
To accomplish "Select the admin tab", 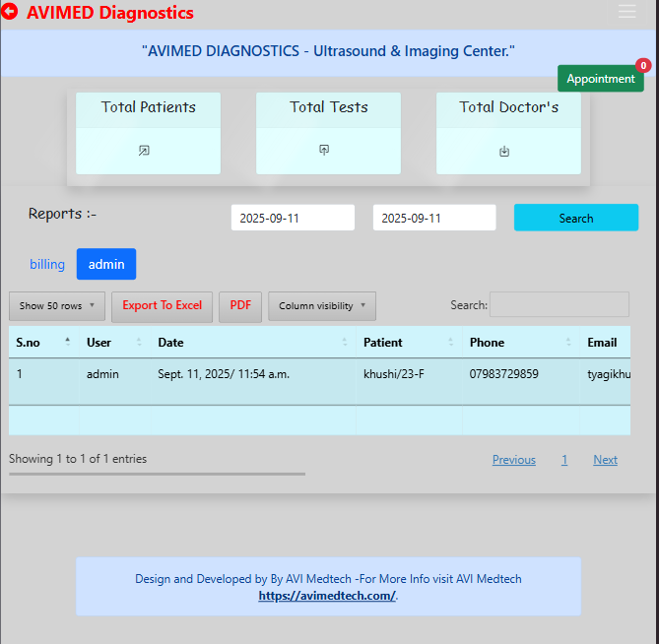I will click(106, 264).
